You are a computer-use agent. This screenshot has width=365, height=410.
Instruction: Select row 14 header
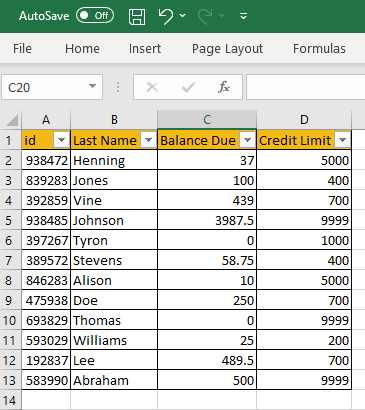[10, 400]
